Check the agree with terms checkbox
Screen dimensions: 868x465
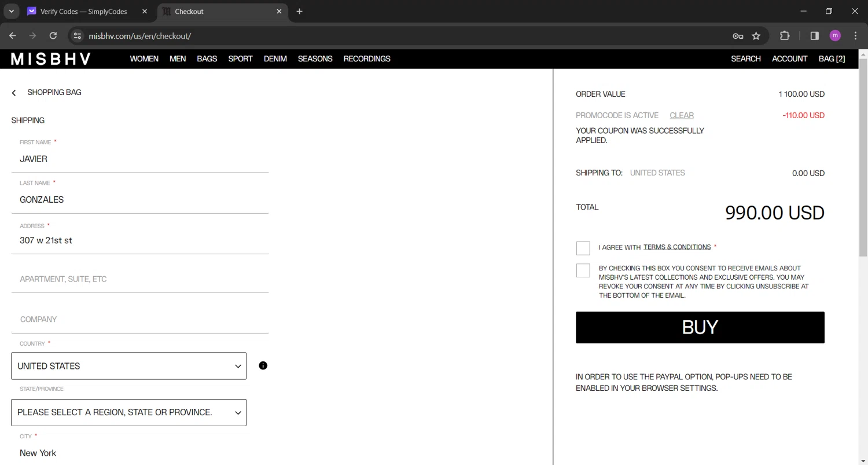[x=583, y=248]
